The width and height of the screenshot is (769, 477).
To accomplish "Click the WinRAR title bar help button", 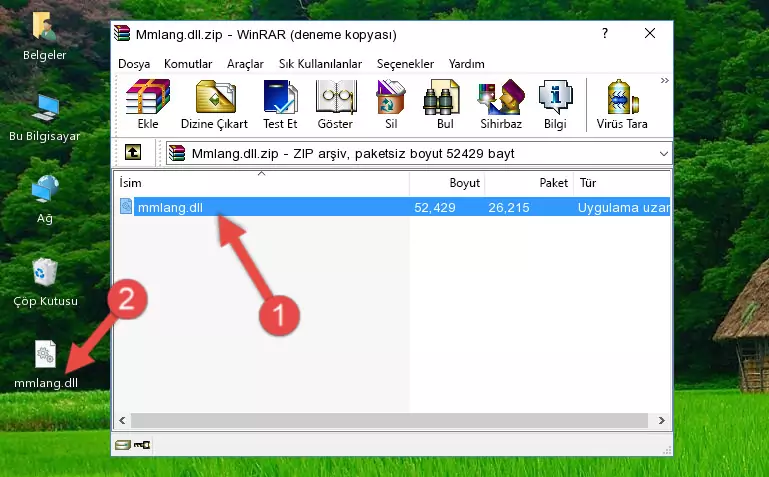I will tap(605, 33).
